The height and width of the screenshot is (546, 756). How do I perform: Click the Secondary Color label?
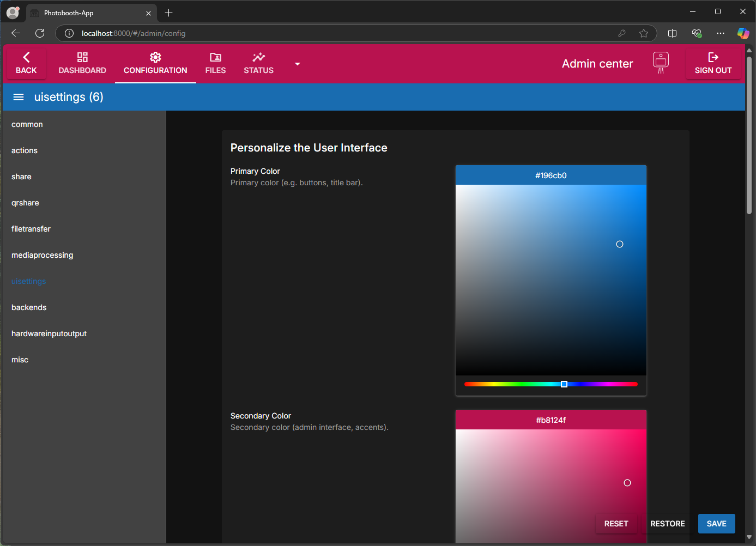[x=261, y=416]
